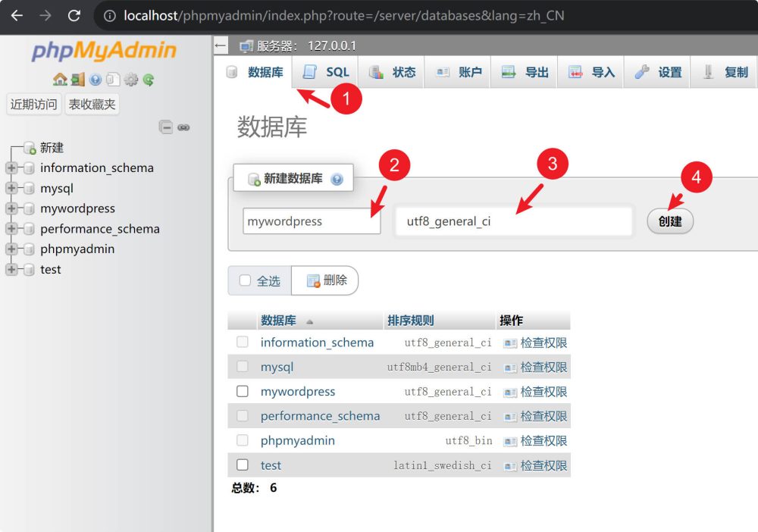Click the phpMyAdmin logo
758x532 pixels.
click(x=104, y=51)
